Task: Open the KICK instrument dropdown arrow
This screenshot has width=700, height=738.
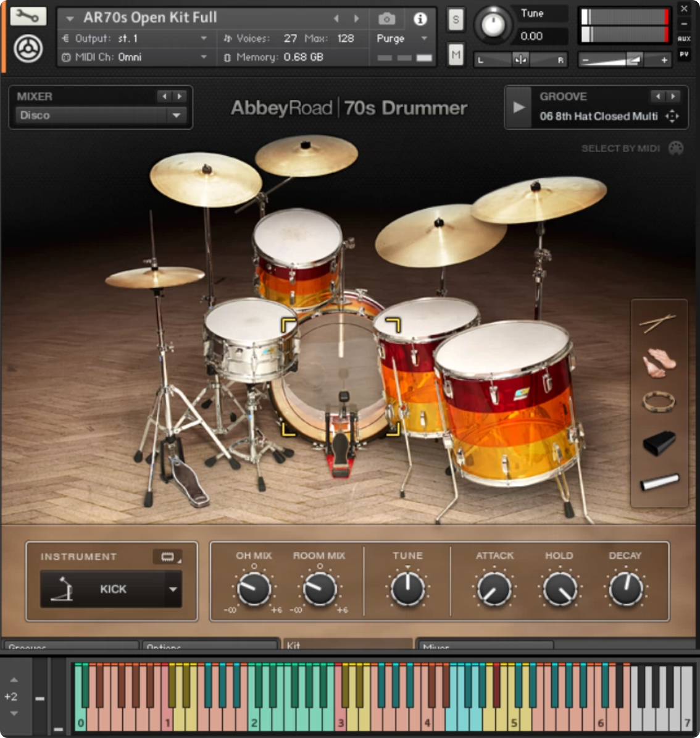Action: pyautogui.click(x=173, y=589)
